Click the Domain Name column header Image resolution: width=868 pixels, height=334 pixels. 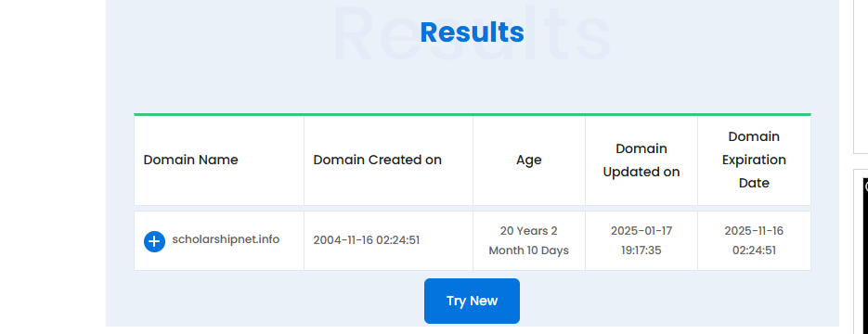(190, 160)
